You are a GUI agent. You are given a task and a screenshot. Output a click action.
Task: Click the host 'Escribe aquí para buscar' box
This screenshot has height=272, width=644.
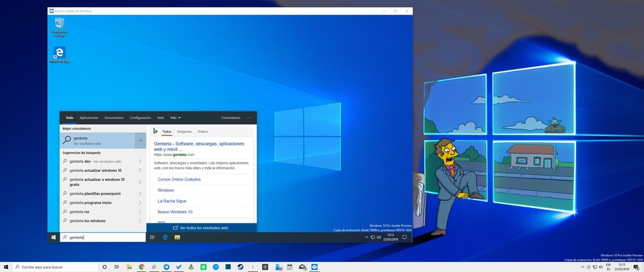pos(53,267)
